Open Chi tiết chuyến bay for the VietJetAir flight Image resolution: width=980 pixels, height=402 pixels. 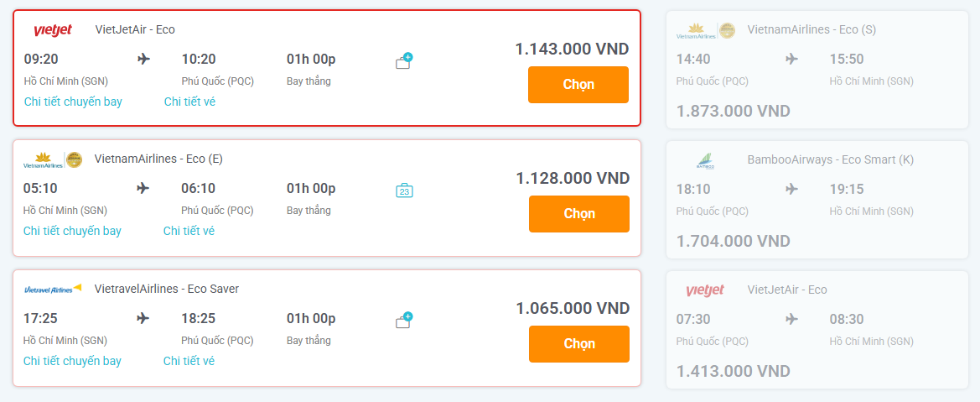point(73,102)
